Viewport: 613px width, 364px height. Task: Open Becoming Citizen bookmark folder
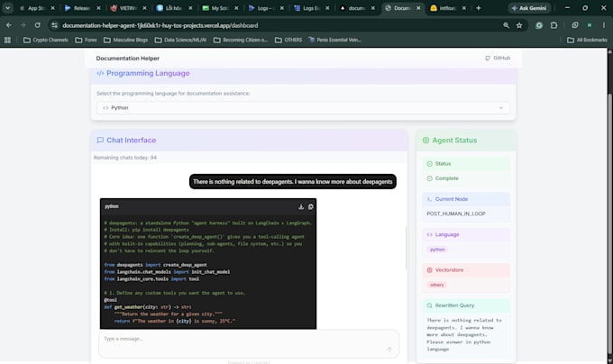241,40
